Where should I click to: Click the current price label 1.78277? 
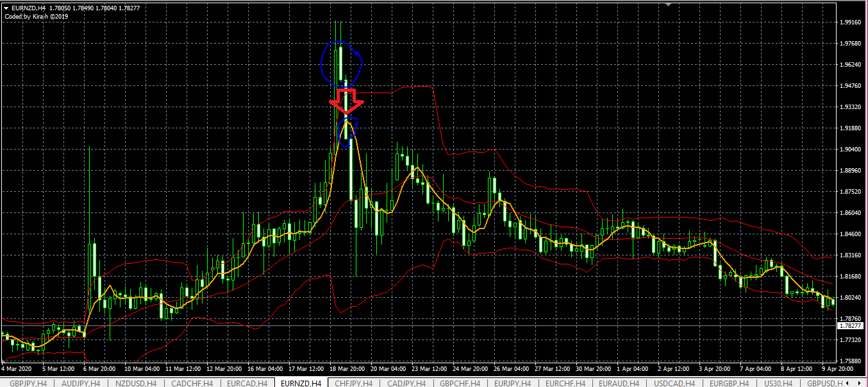coord(851,326)
